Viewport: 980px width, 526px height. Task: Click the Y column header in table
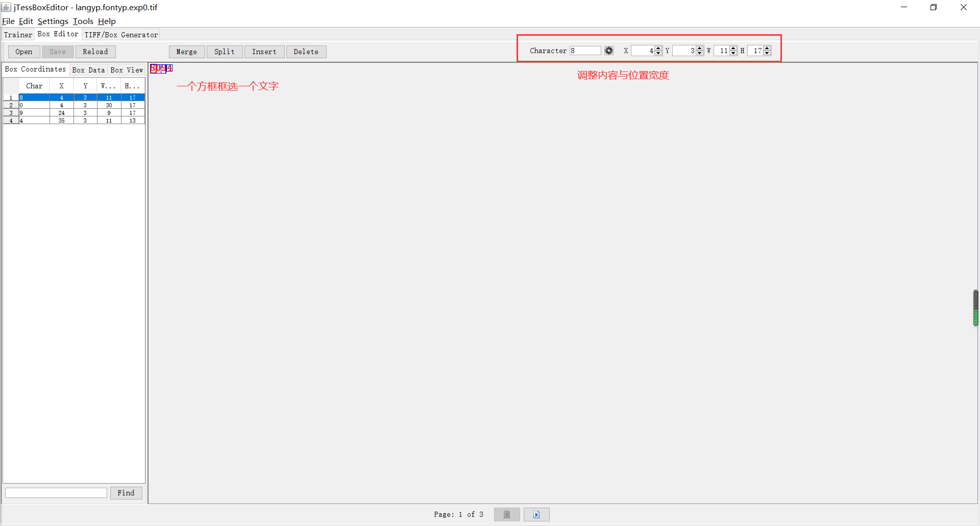[85, 86]
